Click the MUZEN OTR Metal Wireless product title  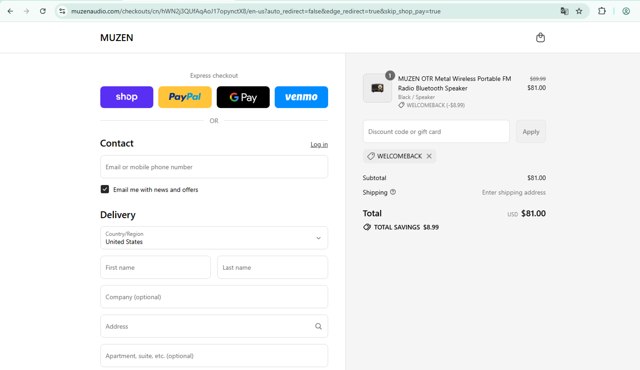click(x=454, y=83)
